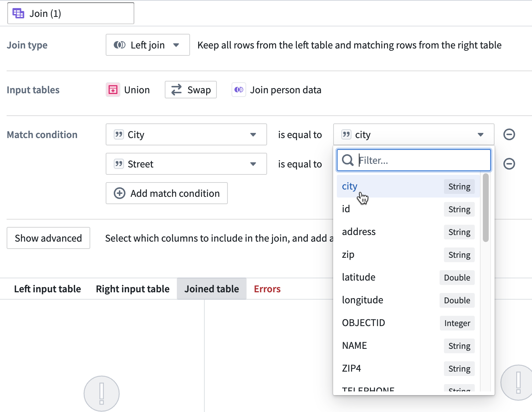Swap the input tables
Viewport: 532px width, 412px height.
[191, 90]
